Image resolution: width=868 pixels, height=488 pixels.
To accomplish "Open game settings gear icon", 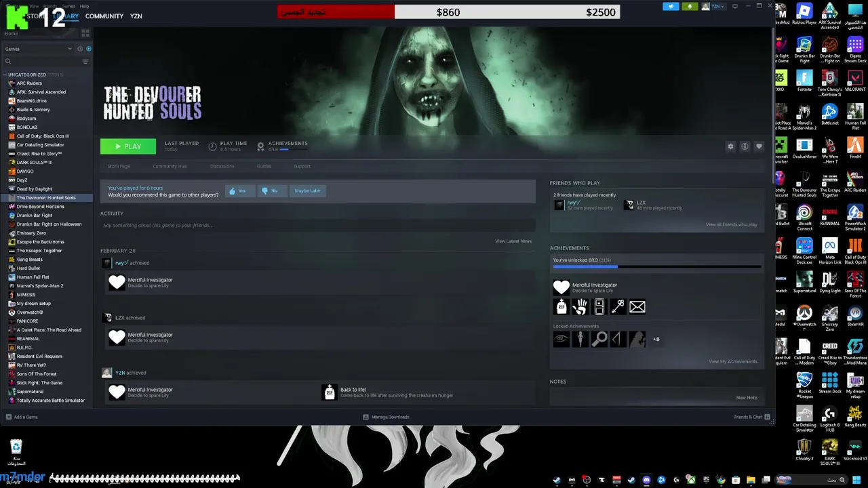I will pyautogui.click(x=730, y=146).
